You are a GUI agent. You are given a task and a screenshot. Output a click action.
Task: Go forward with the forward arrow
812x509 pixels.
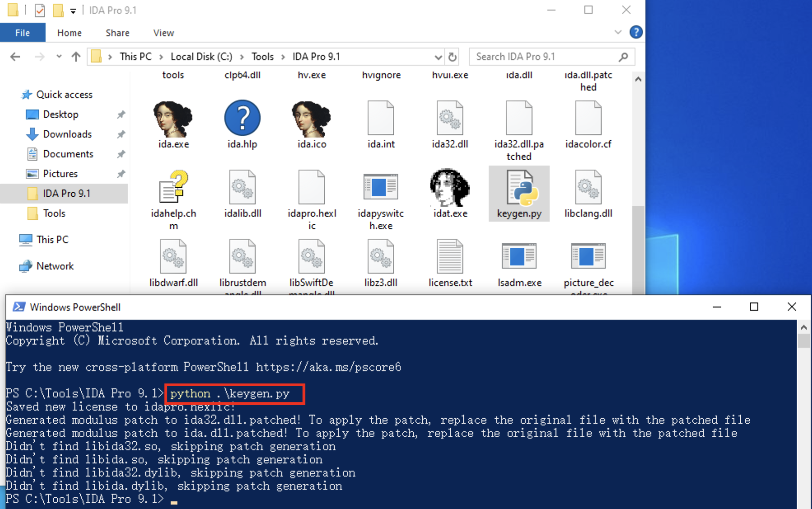tap(40, 56)
